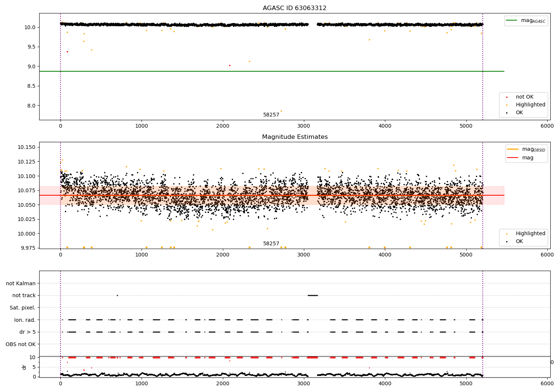The height and width of the screenshot is (392, 560).
Task: Click red not-OK point near magnitude 9.4
Action: [x=67, y=52]
